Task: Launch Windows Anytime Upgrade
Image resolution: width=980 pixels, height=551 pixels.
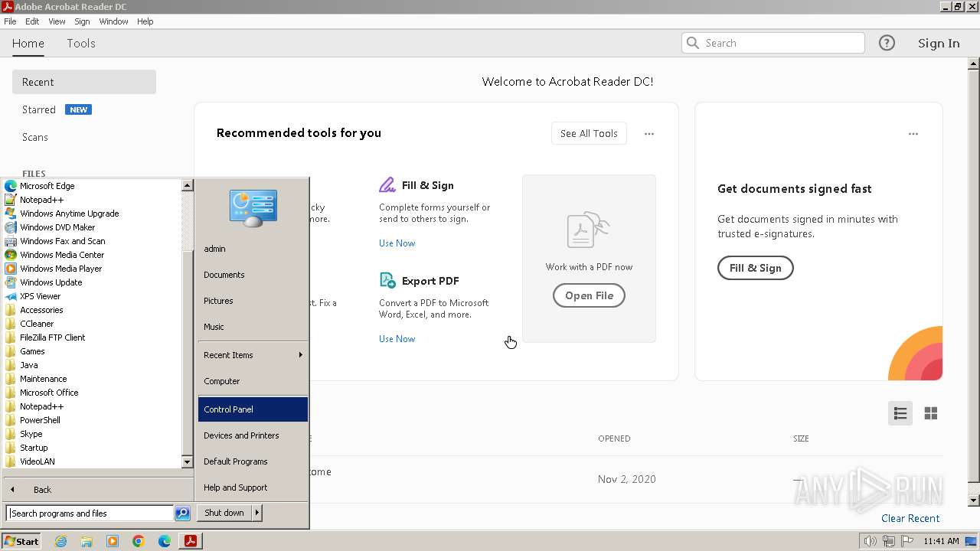Action: click(x=69, y=214)
